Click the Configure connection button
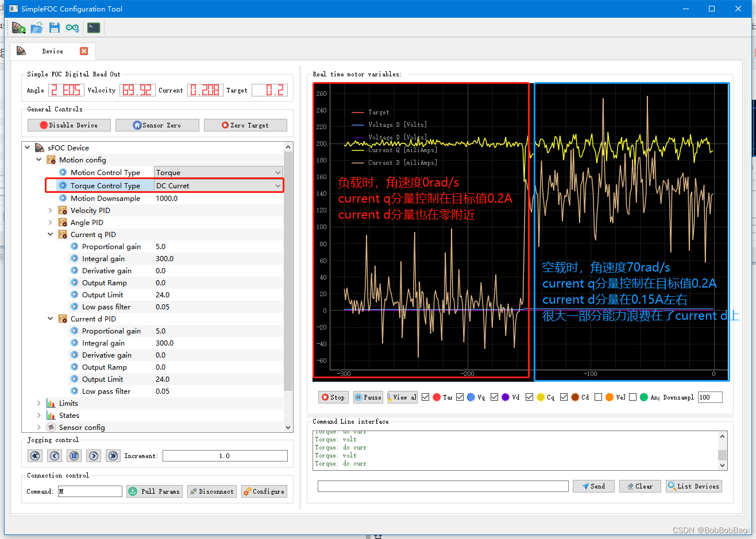This screenshot has height=539, width=756. click(x=264, y=491)
